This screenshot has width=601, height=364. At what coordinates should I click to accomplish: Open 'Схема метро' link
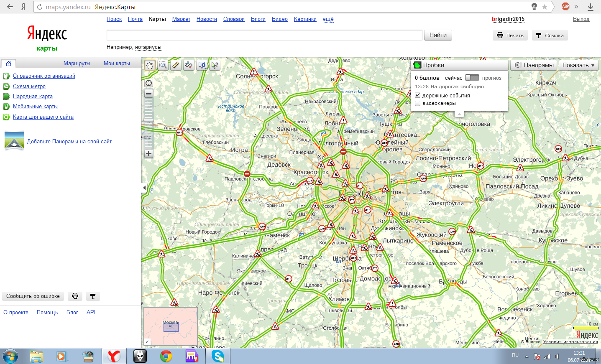29,87
